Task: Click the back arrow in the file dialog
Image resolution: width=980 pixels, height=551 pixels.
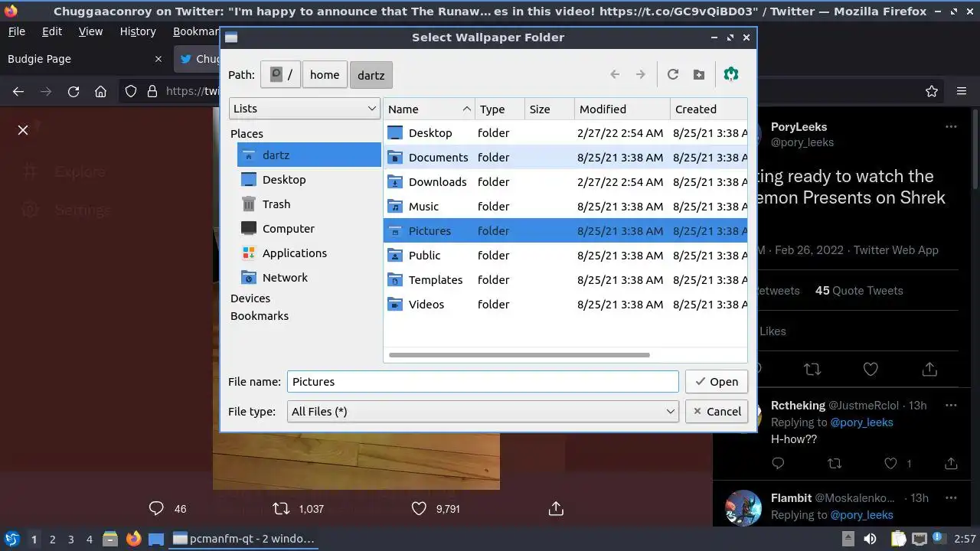Action: pyautogui.click(x=615, y=74)
